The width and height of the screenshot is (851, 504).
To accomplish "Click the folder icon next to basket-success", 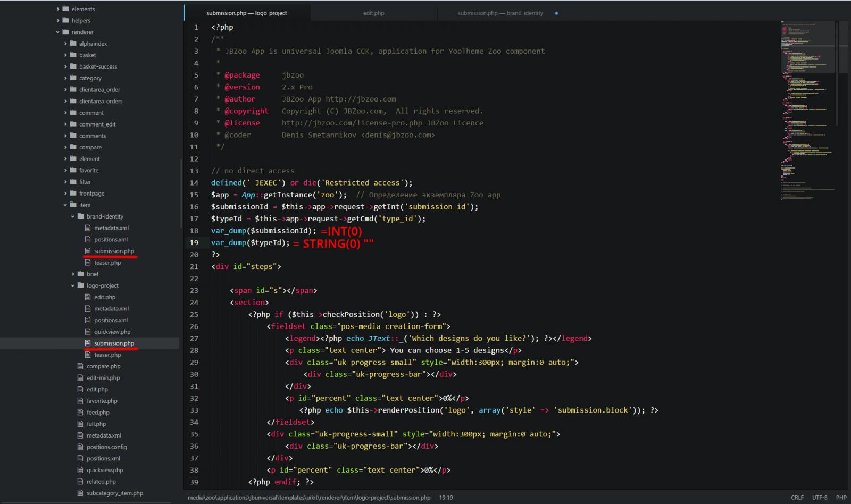I will click(x=73, y=66).
